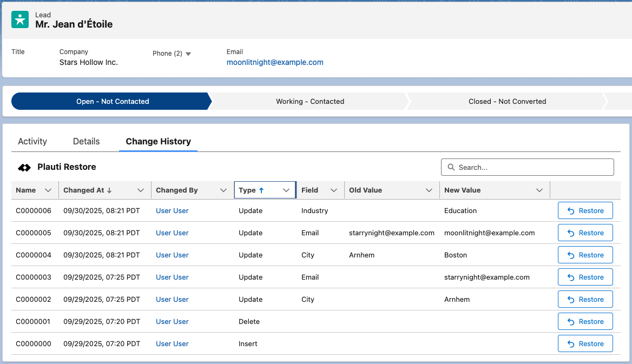Expand the Phone (2) dropdown
632x364 pixels.
pos(188,54)
